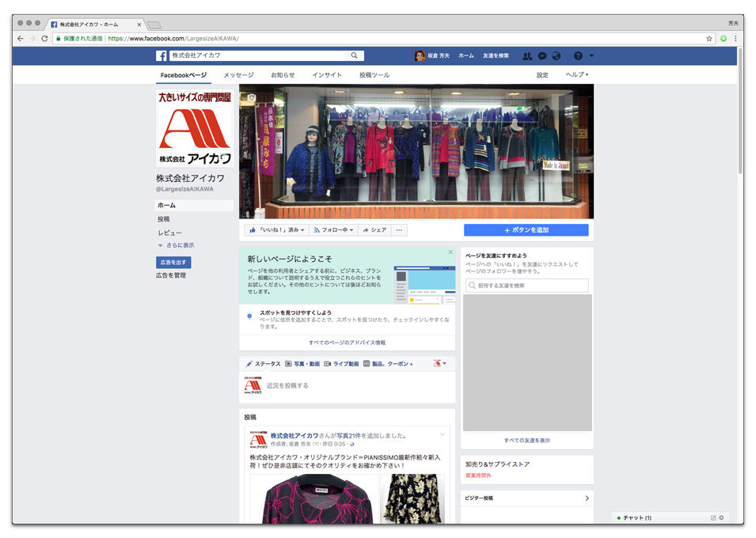This screenshot has width=756, height=538.
Task: Open Messenger messages icon
Action: pos(542,56)
